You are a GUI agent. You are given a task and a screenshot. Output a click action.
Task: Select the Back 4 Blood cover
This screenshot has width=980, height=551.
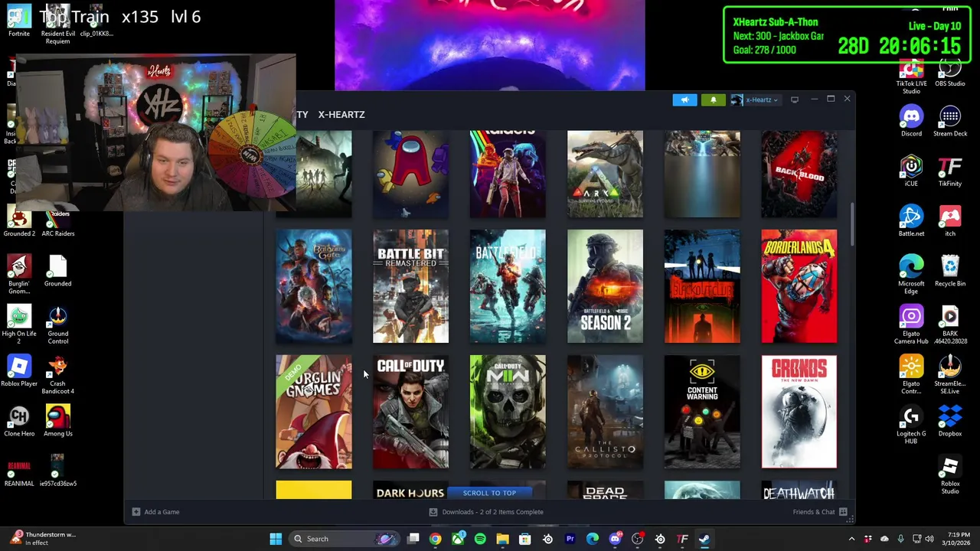[799, 174]
